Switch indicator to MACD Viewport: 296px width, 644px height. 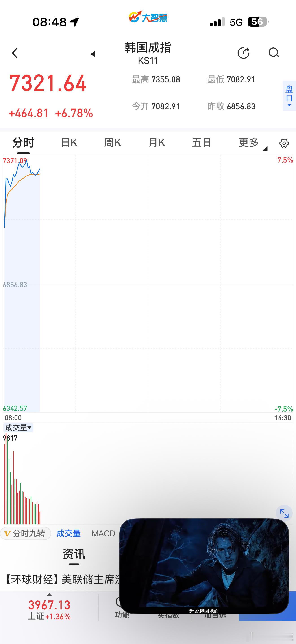click(x=103, y=534)
